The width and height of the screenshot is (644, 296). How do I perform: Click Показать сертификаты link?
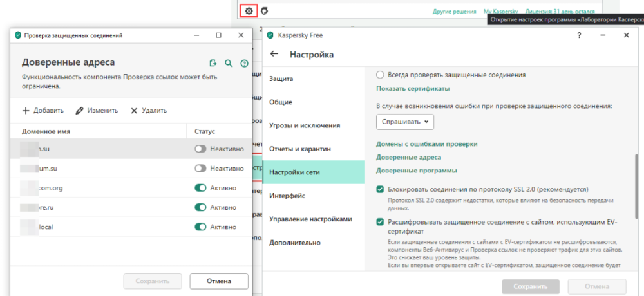[413, 88]
